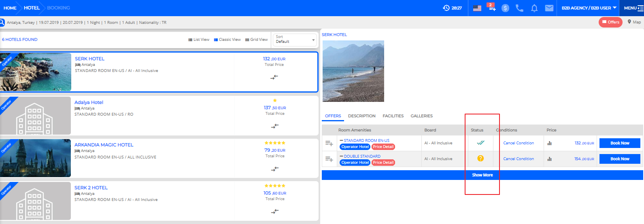This screenshot has width=644, height=224.
Task: Switch to Grid View
Action: (x=256, y=40)
